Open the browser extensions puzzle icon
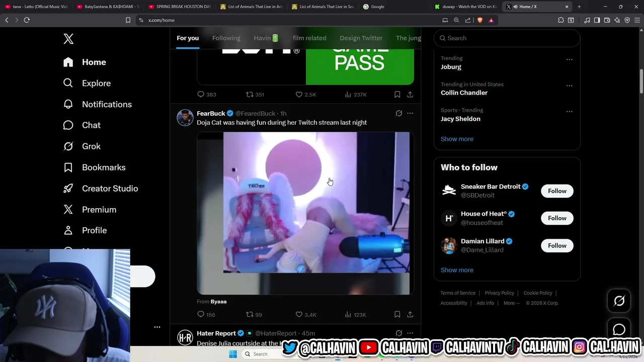644x362 pixels. tap(560, 20)
